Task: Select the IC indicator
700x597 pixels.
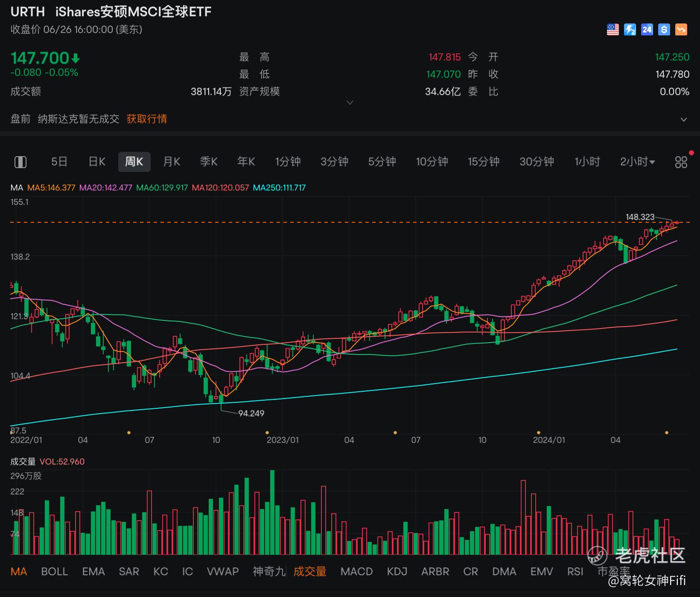Action: tap(187, 571)
